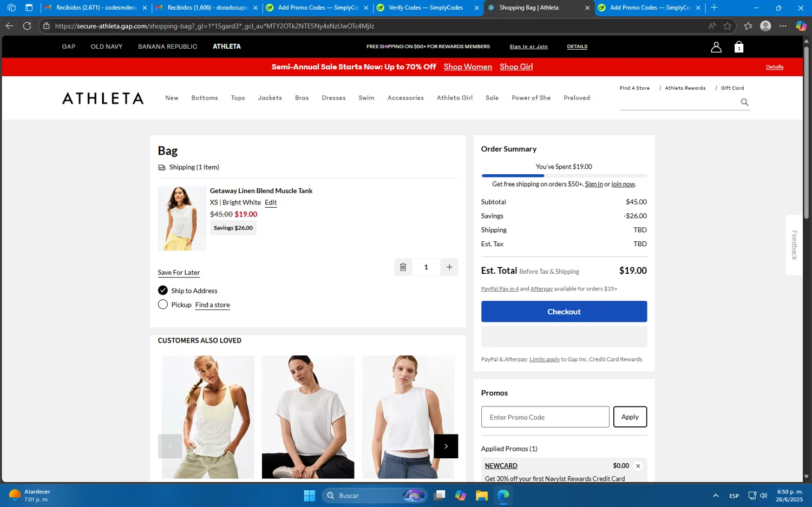This screenshot has width=812, height=507.
Task: Open volume control in system tray
Action: [763, 496]
